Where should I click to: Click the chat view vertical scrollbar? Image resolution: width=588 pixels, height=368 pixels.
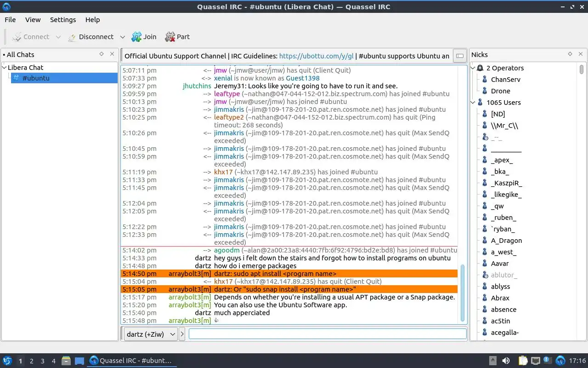pos(462,292)
